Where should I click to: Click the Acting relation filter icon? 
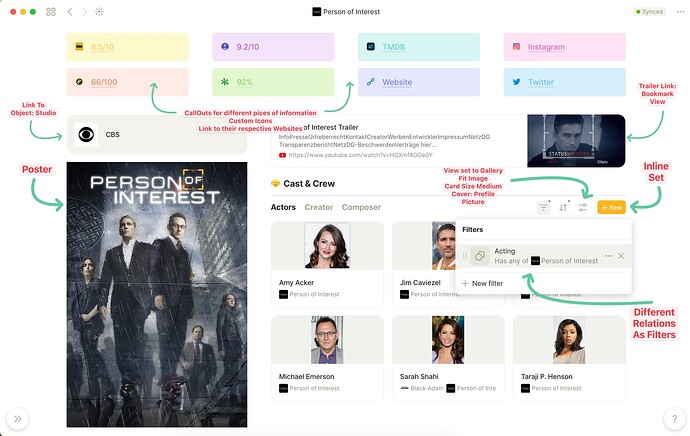pos(480,256)
